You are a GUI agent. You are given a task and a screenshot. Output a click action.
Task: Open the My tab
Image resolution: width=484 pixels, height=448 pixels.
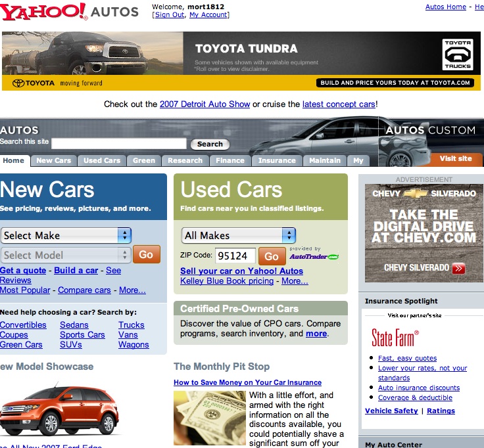click(358, 161)
